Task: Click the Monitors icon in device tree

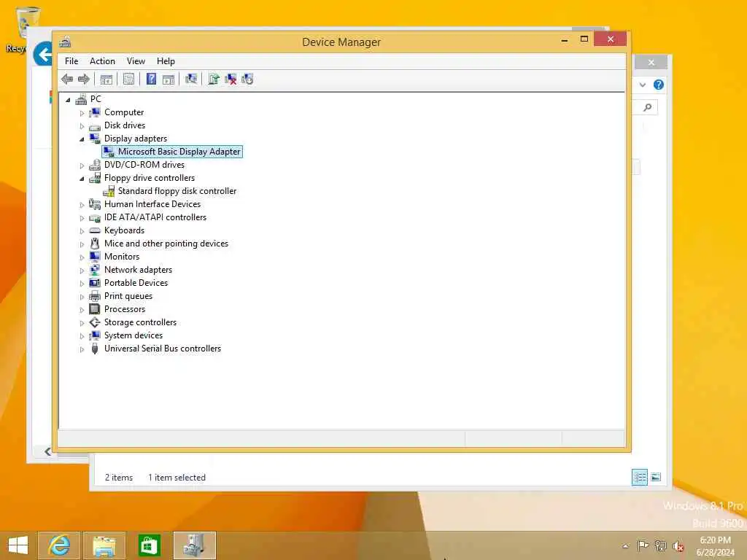Action: [x=95, y=257]
